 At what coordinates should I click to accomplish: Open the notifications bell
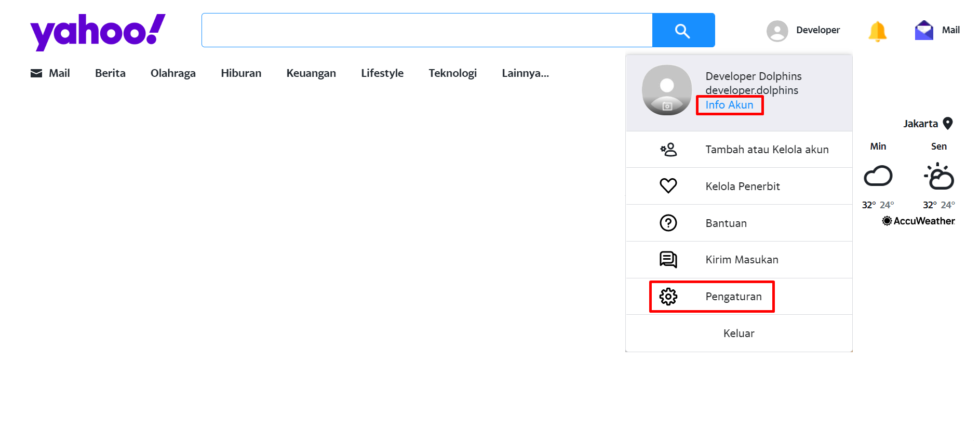tap(877, 31)
